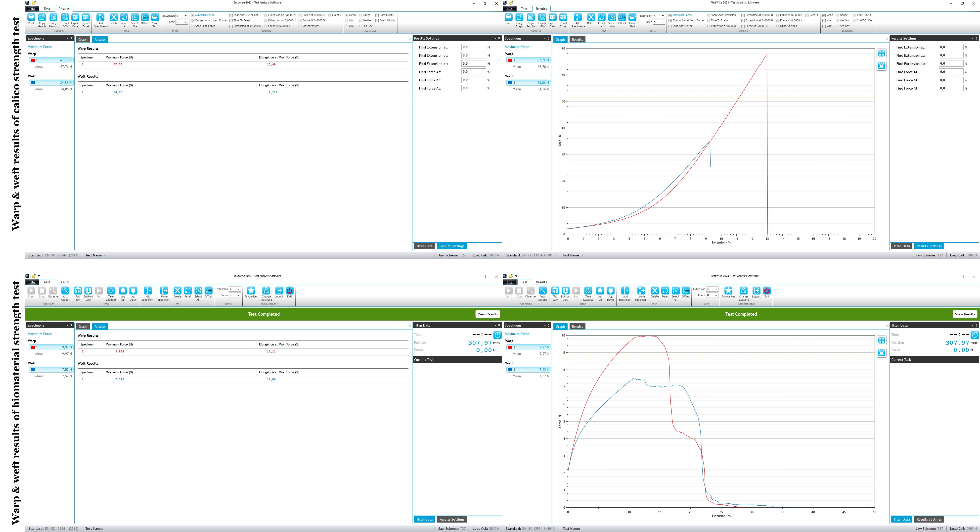
Task: Click Change Password in the biomaterial results-table window
Action: 266,294
